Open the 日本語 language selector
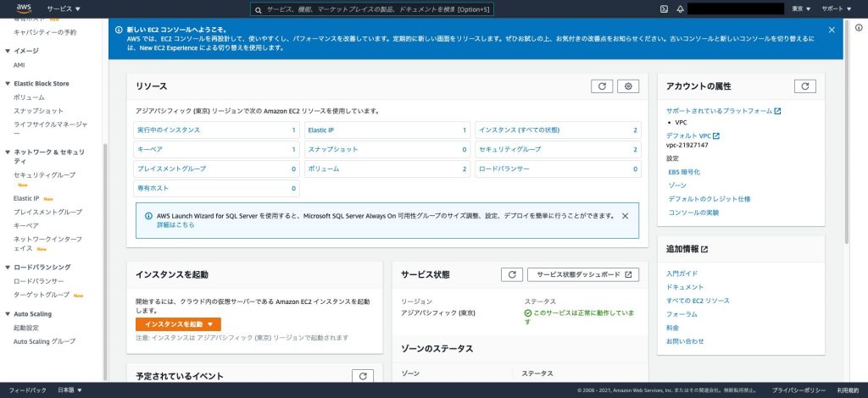 [x=70, y=390]
